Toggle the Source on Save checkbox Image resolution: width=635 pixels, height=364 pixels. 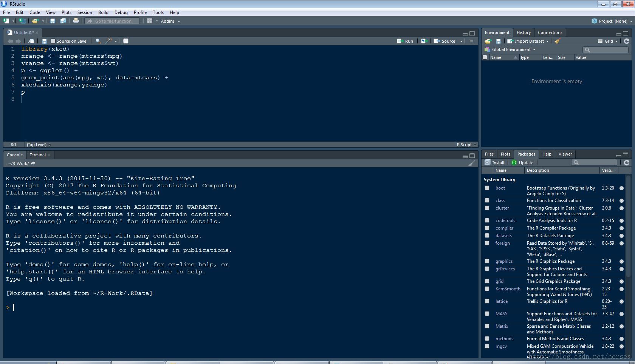coord(53,41)
